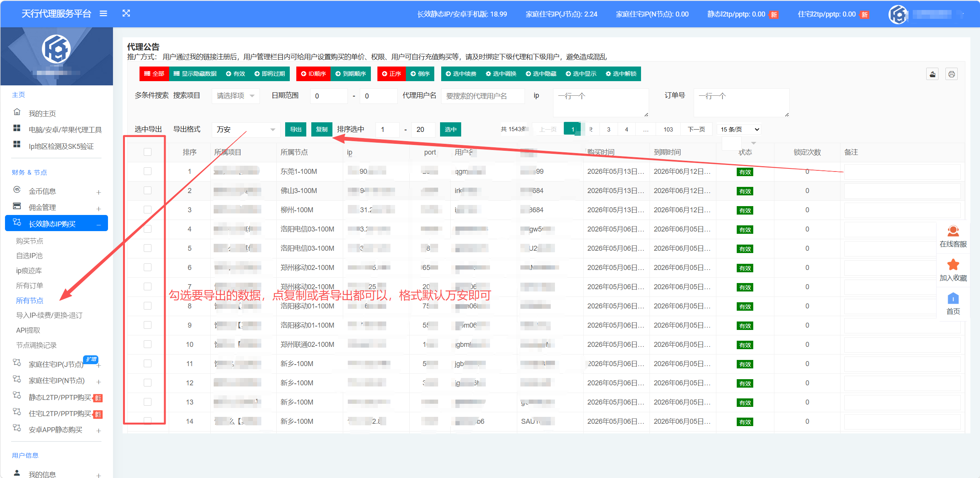The image size is (980, 478).
Task: Click 显示隐藏数据 button
Action: (x=195, y=74)
